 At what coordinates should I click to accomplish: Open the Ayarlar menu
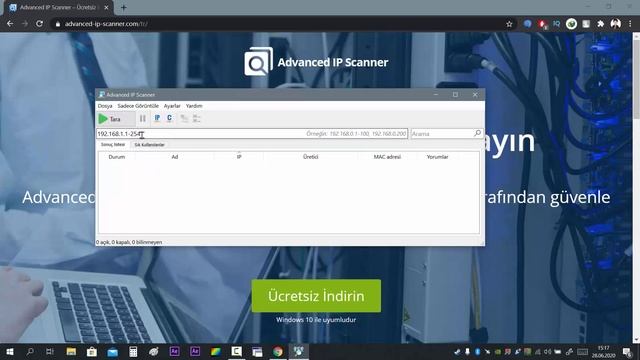[172, 106]
